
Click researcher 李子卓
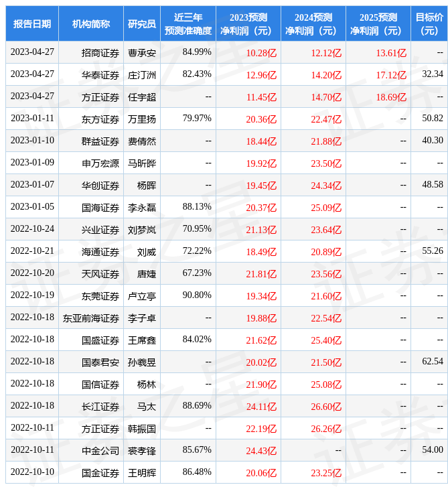[x=142, y=318]
